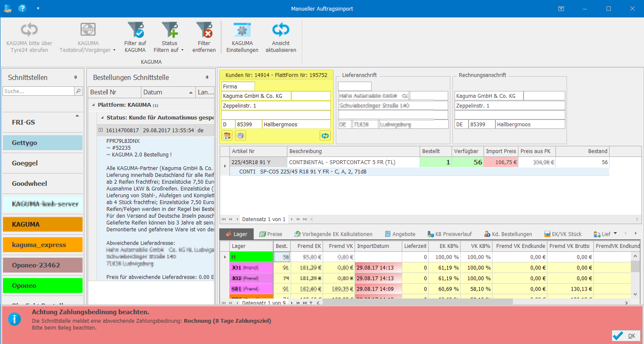Viewport: 644px width, 344px height.
Task: Open the quick access toolbar dropdown arrow
Action: pos(38,9)
